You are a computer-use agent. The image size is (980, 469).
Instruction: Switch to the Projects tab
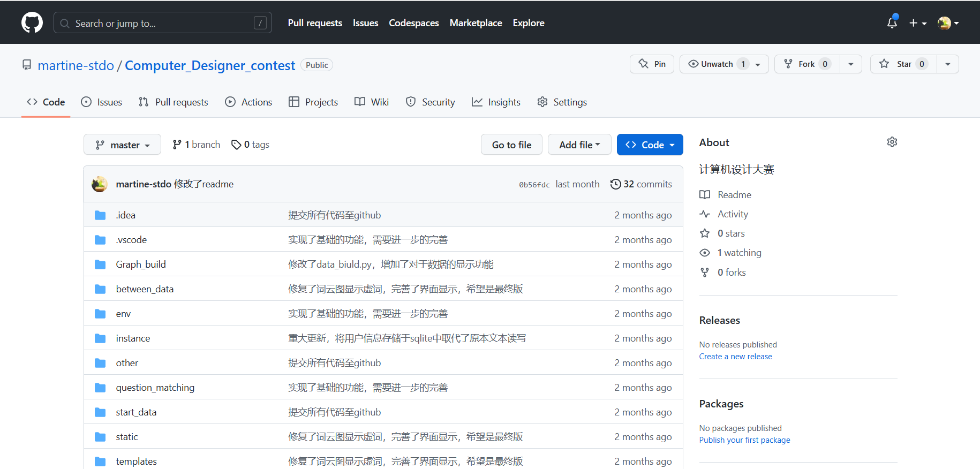click(313, 102)
